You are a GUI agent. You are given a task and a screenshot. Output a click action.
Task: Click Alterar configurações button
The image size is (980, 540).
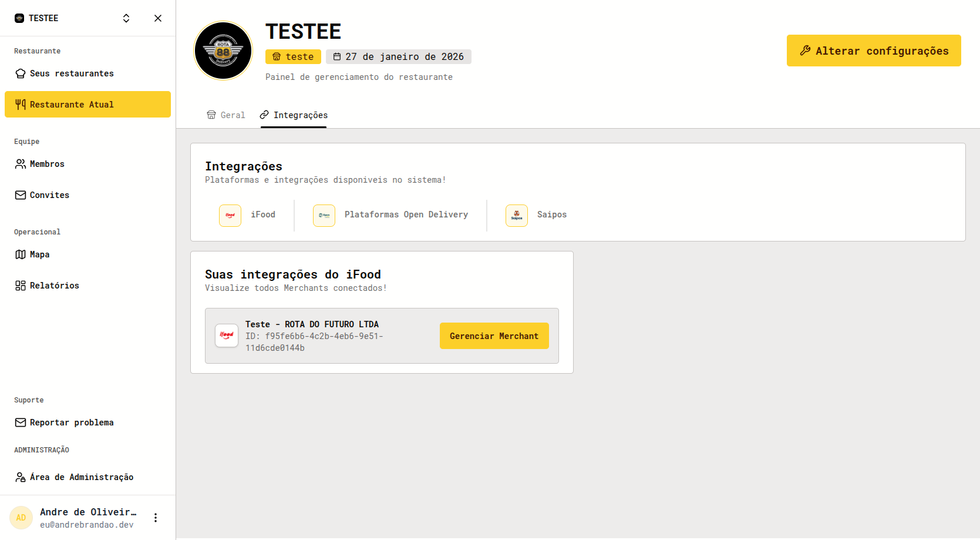[874, 51]
